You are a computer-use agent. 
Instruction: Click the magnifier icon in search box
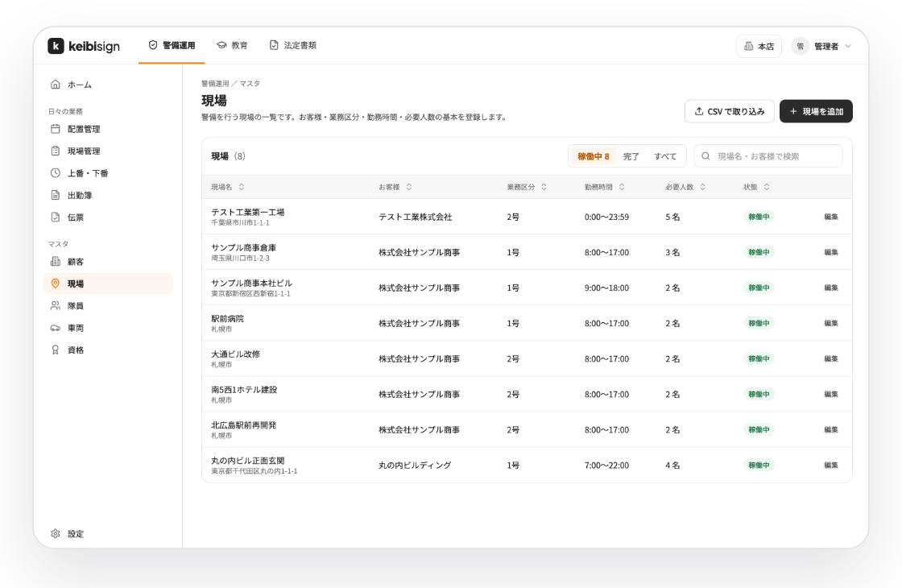click(705, 156)
